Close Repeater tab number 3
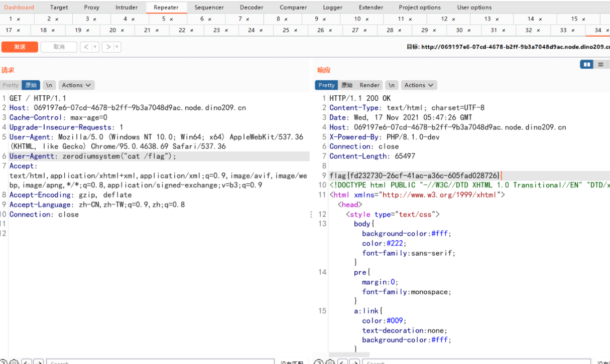The image size is (610, 364). pos(95,19)
